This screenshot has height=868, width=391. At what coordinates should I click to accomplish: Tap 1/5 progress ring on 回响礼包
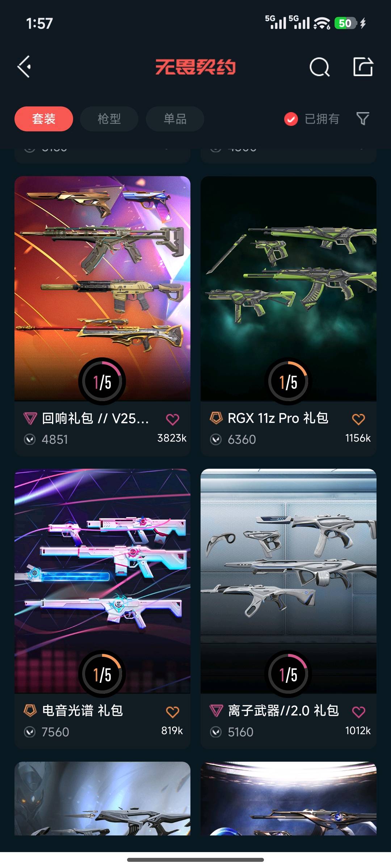pyautogui.click(x=102, y=381)
